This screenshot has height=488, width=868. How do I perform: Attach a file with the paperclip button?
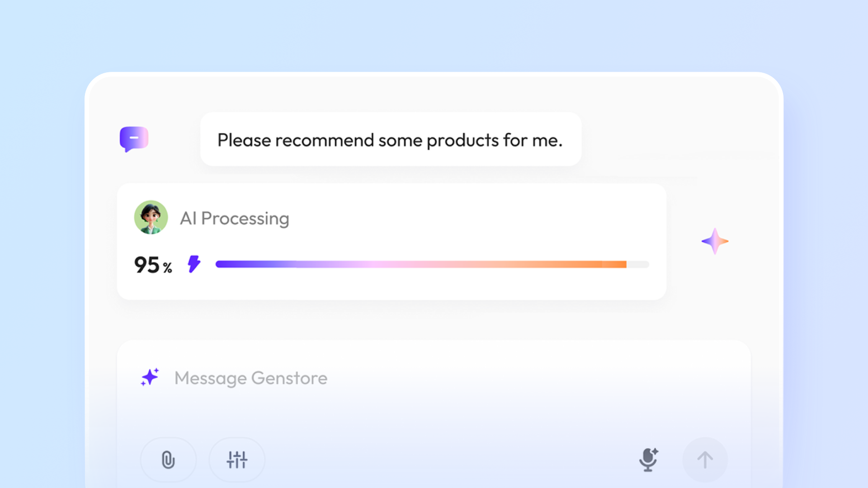click(x=168, y=460)
